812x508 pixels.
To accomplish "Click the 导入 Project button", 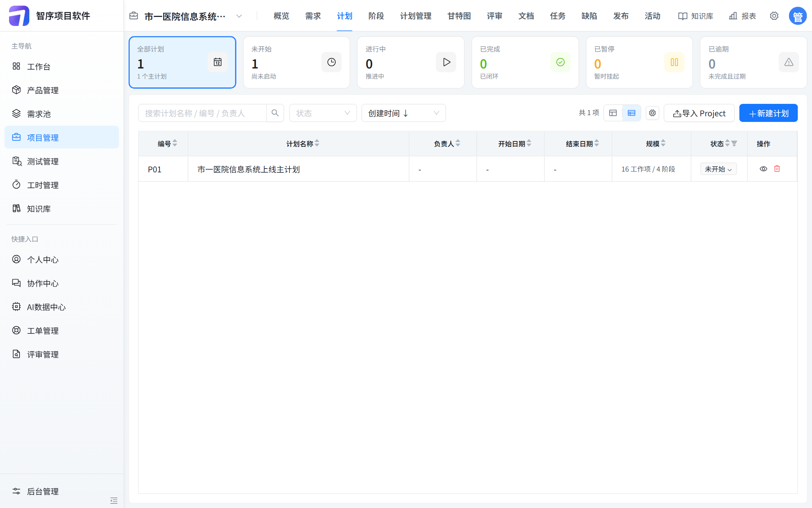I will [699, 113].
